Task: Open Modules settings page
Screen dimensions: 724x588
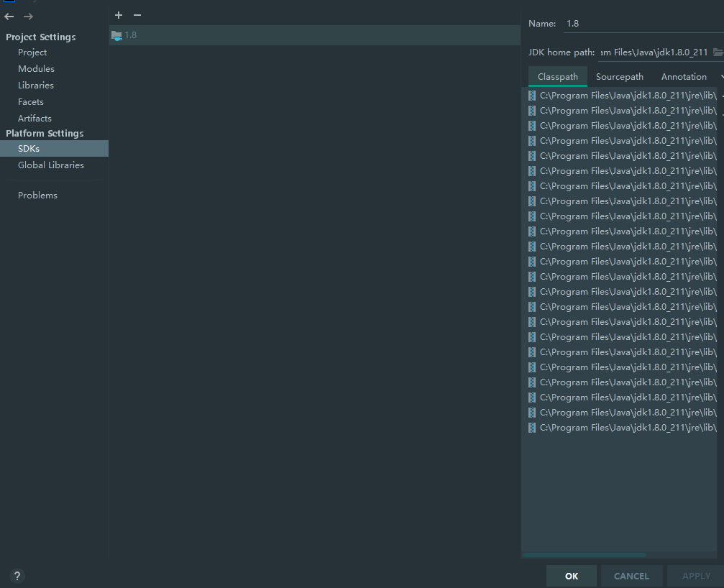Action: pos(36,69)
